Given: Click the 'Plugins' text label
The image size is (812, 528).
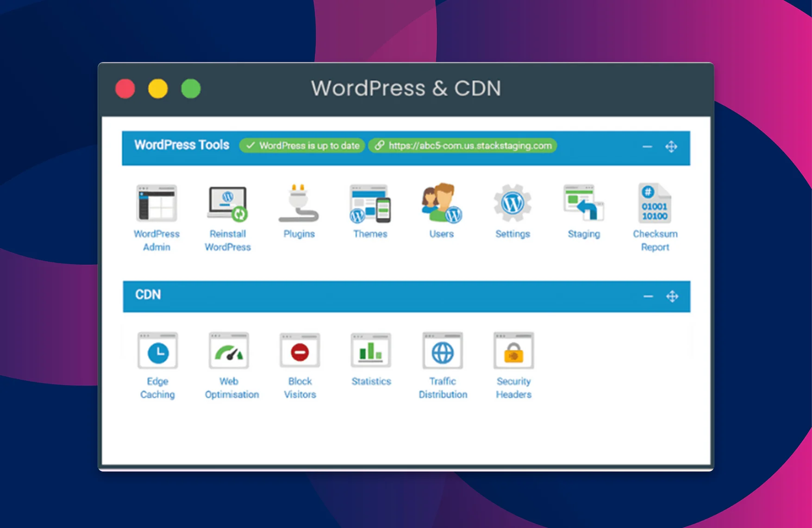Looking at the screenshot, I should [x=299, y=234].
